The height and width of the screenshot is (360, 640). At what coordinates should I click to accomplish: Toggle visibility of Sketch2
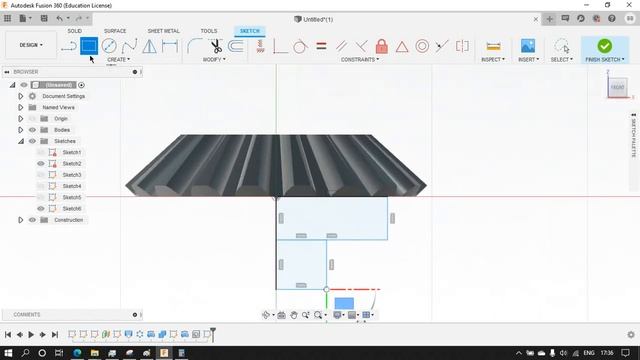click(x=40, y=163)
